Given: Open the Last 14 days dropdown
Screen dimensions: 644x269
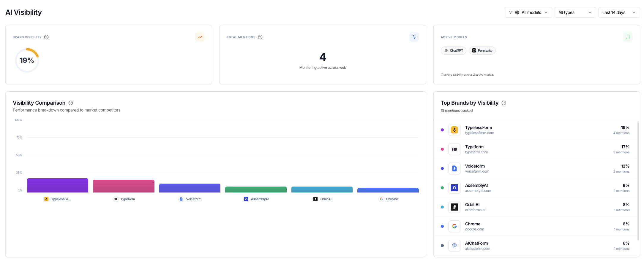Looking at the screenshot, I should pyautogui.click(x=619, y=12).
